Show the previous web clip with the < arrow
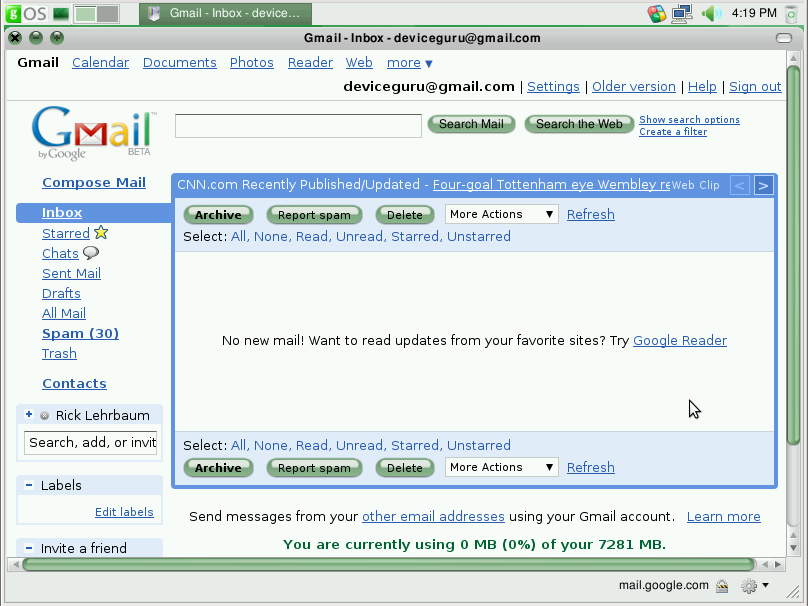 (x=739, y=185)
